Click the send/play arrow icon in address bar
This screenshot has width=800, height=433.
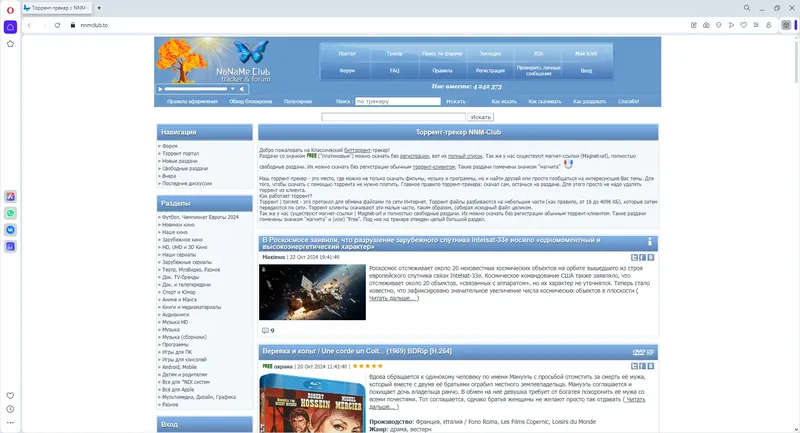click(x=731, y=25)
